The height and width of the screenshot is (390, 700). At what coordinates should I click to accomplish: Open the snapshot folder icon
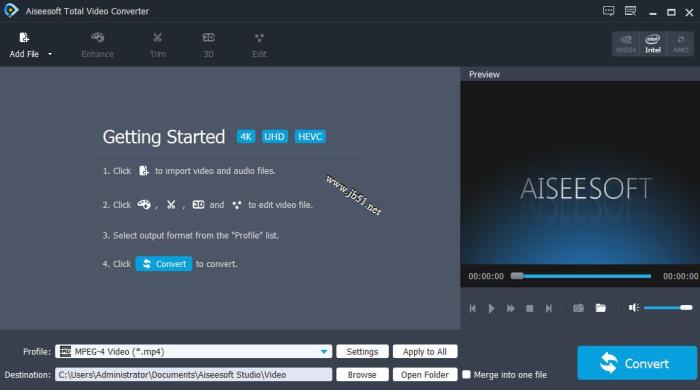601,308
